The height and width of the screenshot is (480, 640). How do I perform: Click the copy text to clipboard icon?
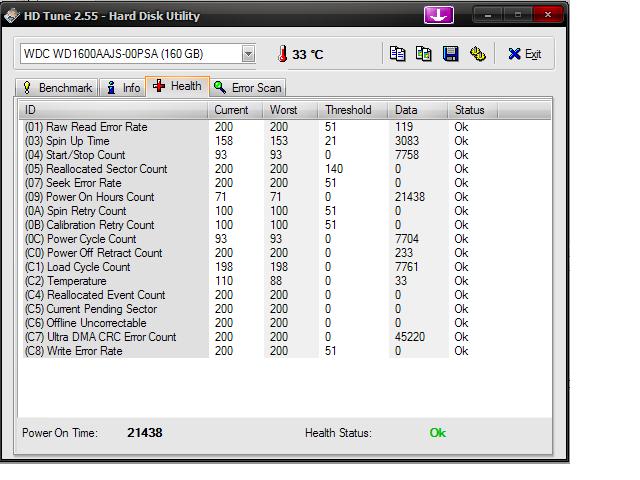pos(398,54)
